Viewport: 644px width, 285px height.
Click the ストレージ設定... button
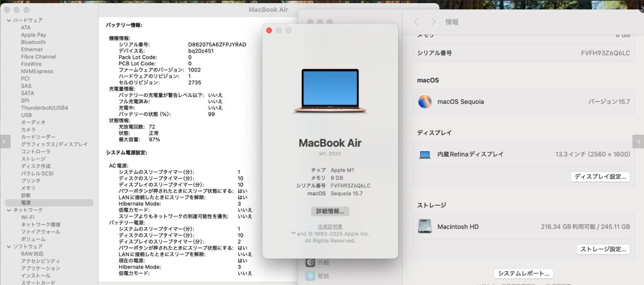click(x=603, y=249)
